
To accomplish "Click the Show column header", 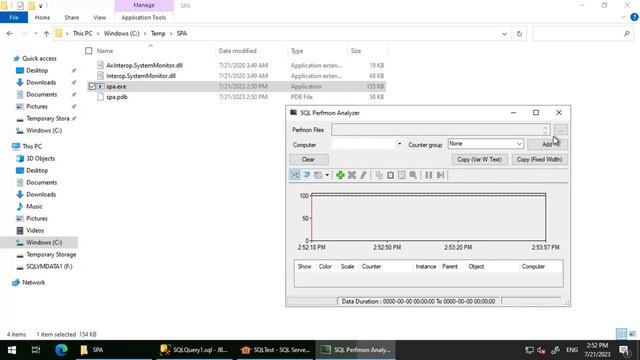I will pyautogui.click(x=304, y=267).
